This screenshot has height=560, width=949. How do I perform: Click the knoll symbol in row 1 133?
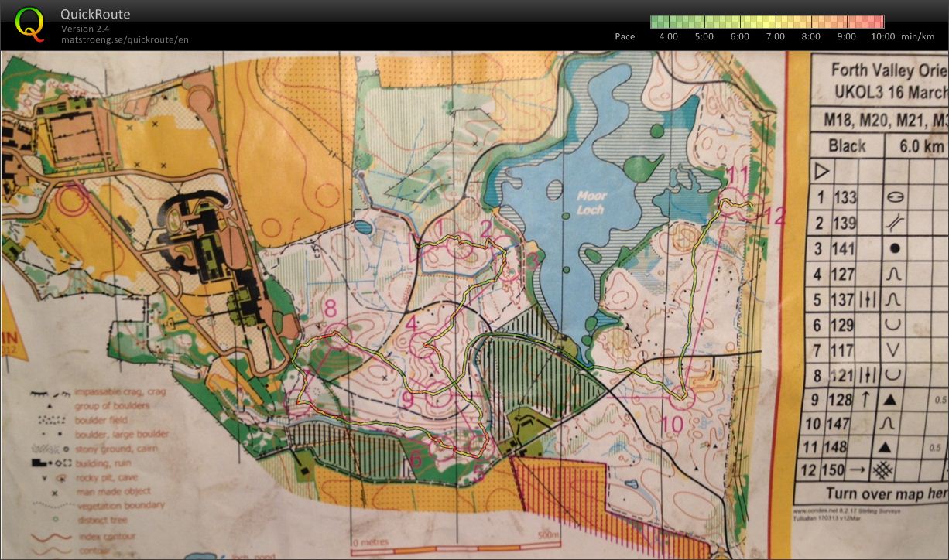pos(894,197)
